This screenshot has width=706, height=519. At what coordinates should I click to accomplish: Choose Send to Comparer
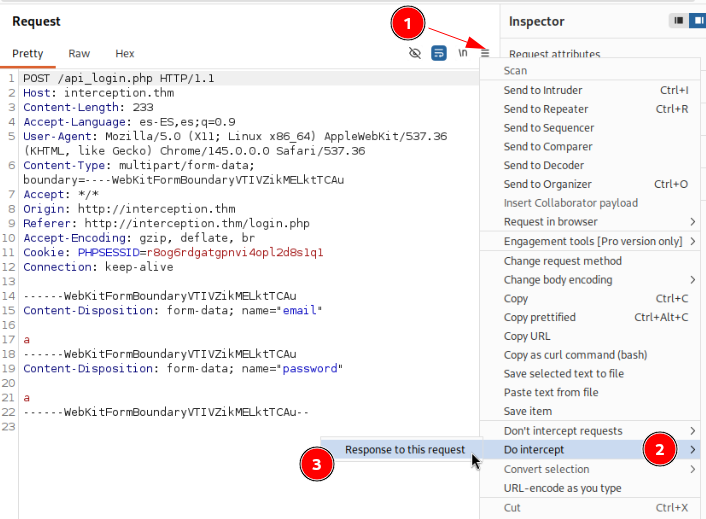590,147
